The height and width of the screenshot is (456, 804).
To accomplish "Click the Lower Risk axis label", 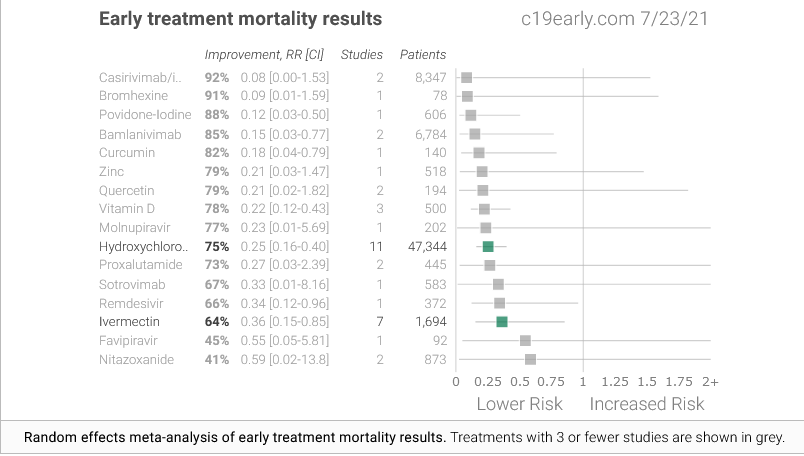I will coord(519,404).
